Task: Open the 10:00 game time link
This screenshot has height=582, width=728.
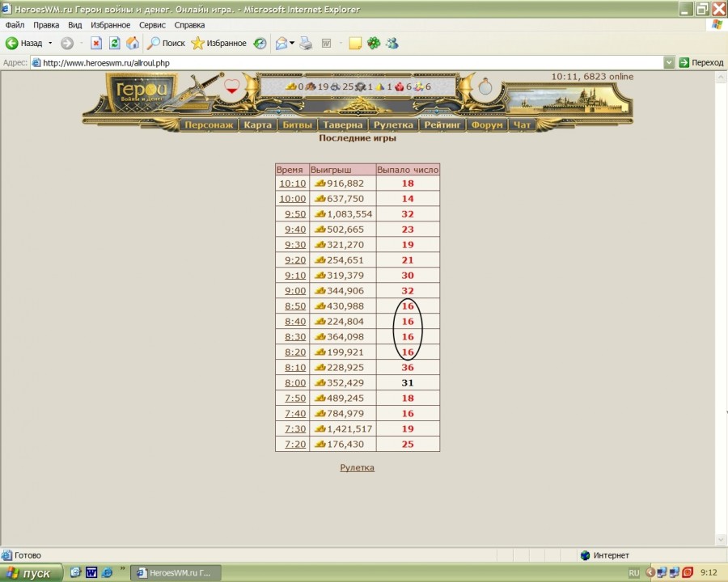Action: 293,199
